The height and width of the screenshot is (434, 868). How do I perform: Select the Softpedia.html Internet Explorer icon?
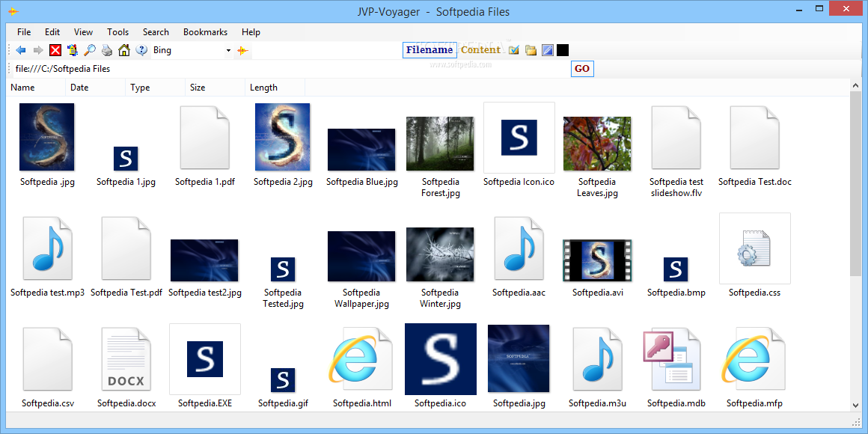coord(361,358)
